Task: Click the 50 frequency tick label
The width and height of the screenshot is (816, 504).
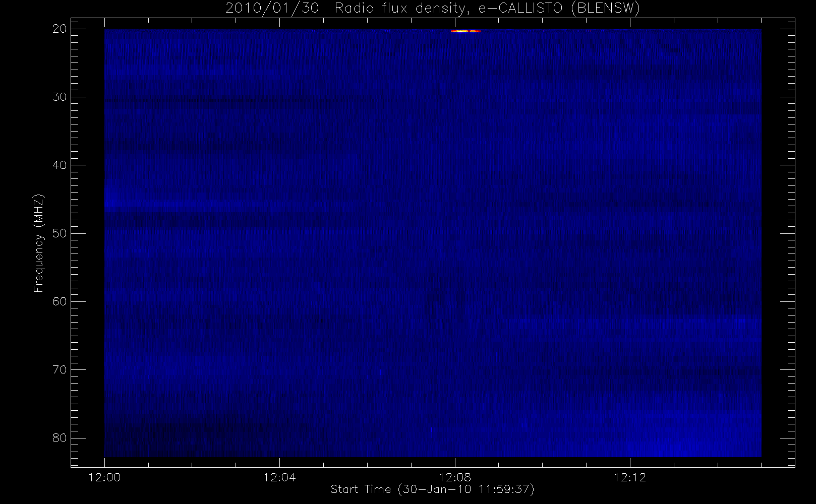Action: 60,233
